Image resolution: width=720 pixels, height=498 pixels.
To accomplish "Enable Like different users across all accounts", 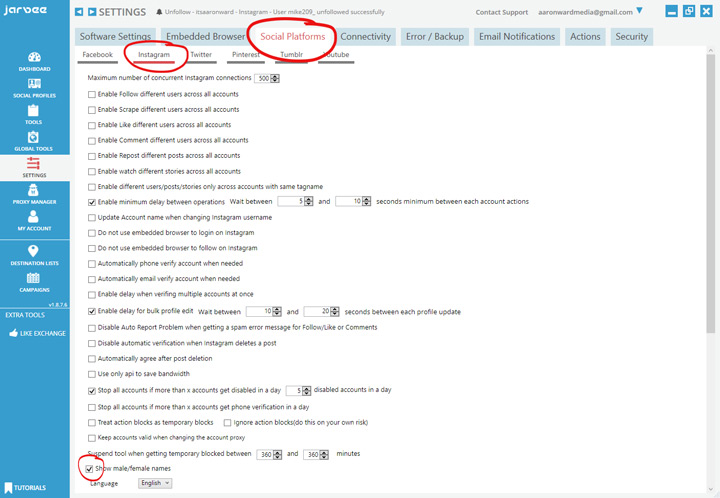I will 92,125.
